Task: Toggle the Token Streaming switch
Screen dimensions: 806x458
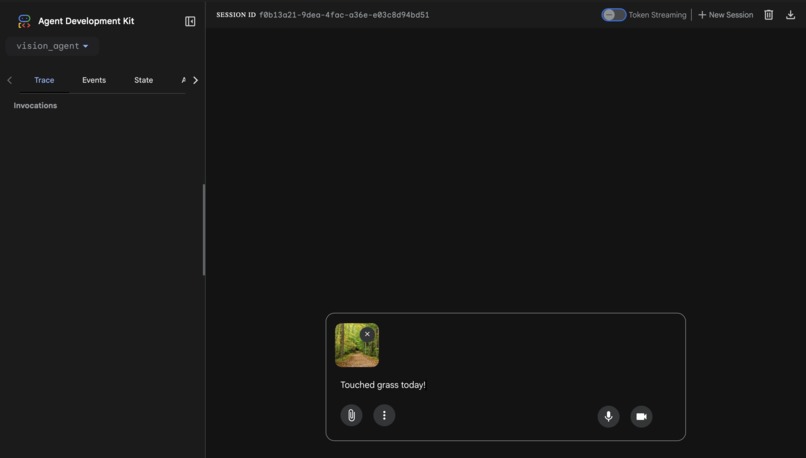Action: pos(614,15)
